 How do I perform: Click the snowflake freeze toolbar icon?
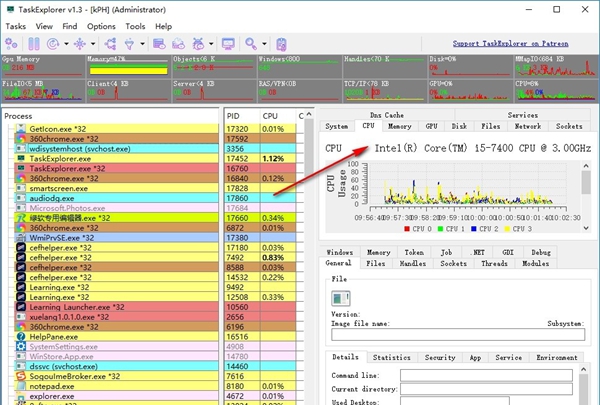click(80, 44)
